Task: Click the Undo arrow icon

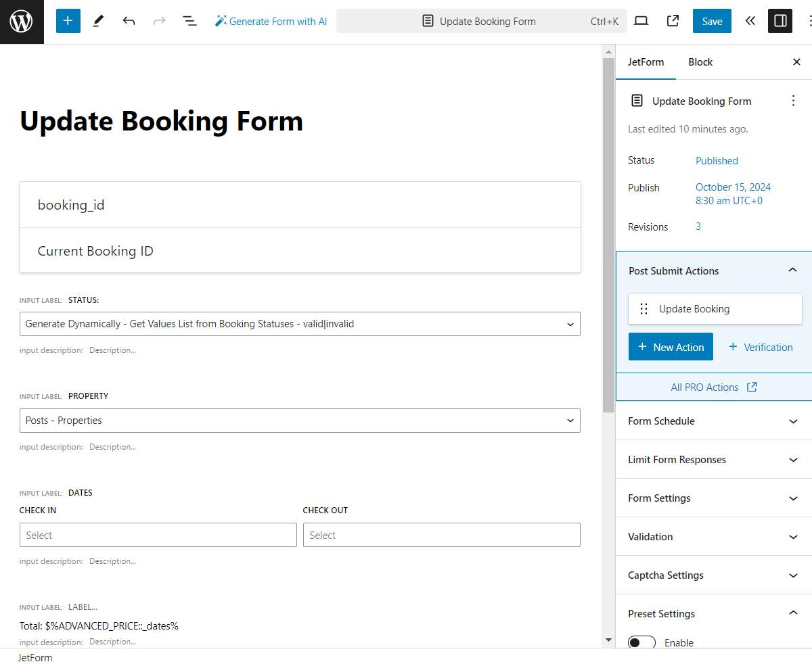Action: (x=129, y=21)
